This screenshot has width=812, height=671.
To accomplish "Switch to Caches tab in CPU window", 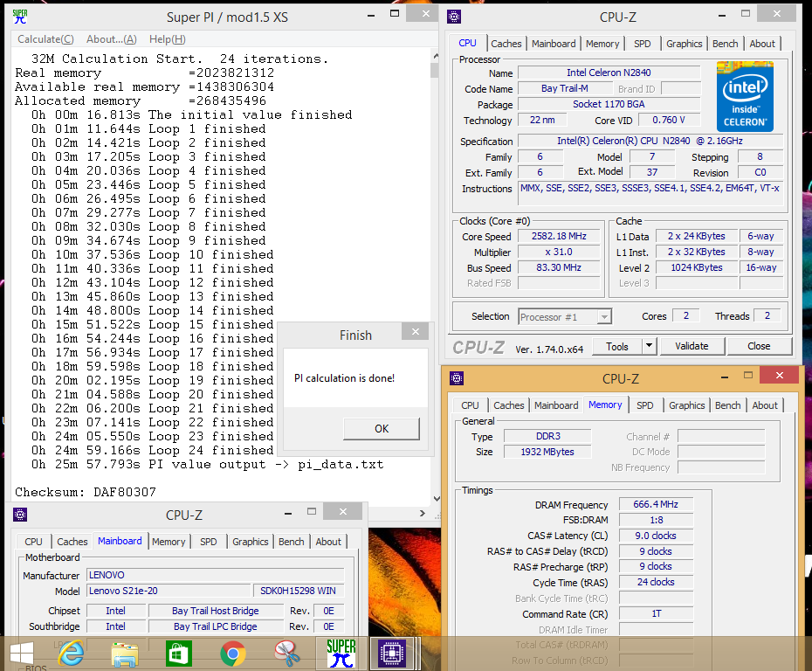I will pos(506,44).
